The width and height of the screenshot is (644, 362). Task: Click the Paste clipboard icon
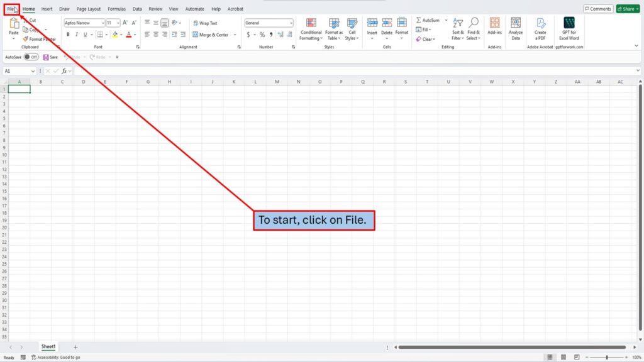pyautogui.click(x=13, y=25)
